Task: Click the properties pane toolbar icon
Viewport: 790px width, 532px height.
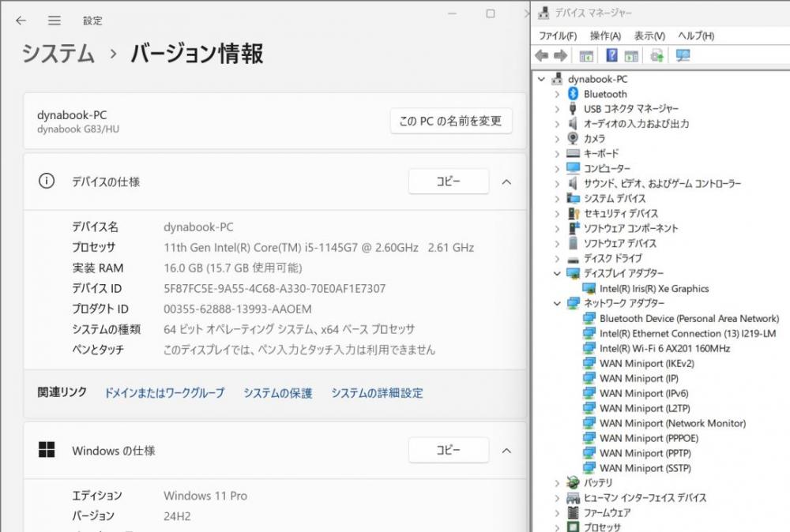Action: (631, 55)
